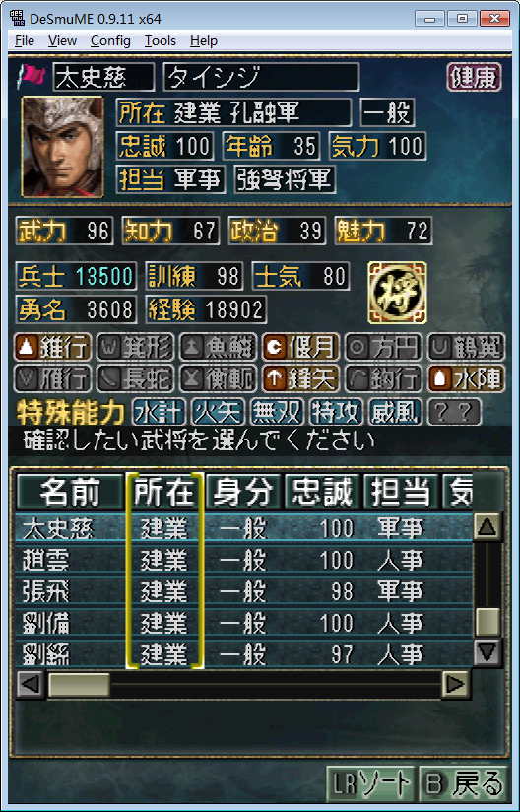Toggle the greyed 鶴翼 formation

[x=466, y=348]
